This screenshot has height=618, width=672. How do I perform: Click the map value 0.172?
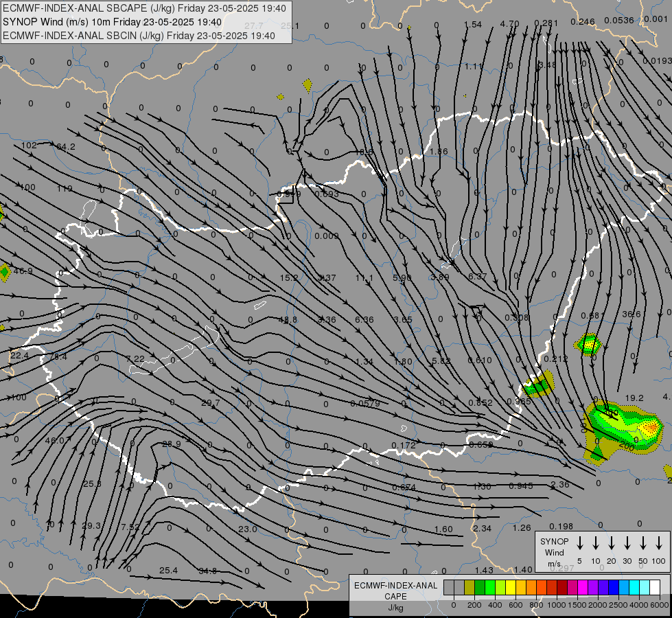(x=404, y=445)
